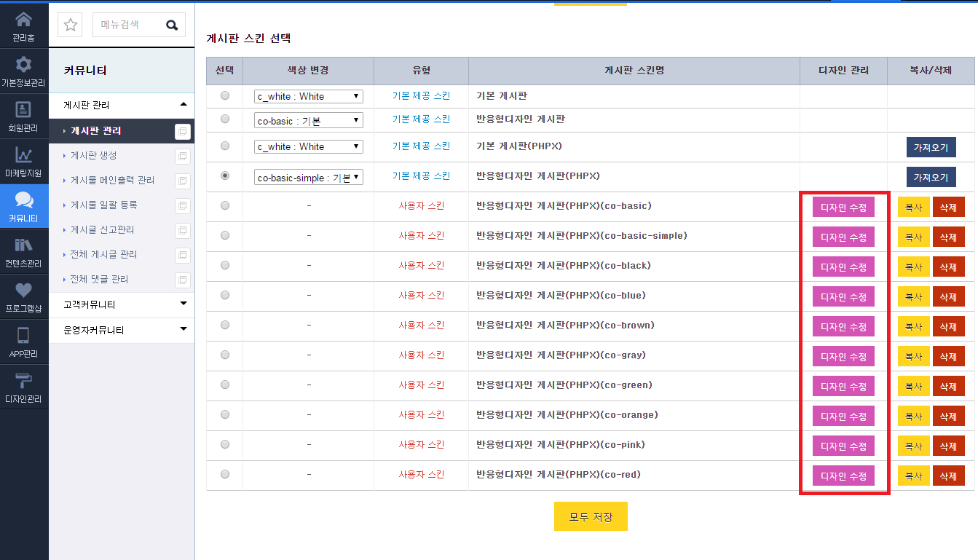The height and width of the screenshot is (560, 978).
Task: Select radio for co-black user skin
Action: coord(225,265)
